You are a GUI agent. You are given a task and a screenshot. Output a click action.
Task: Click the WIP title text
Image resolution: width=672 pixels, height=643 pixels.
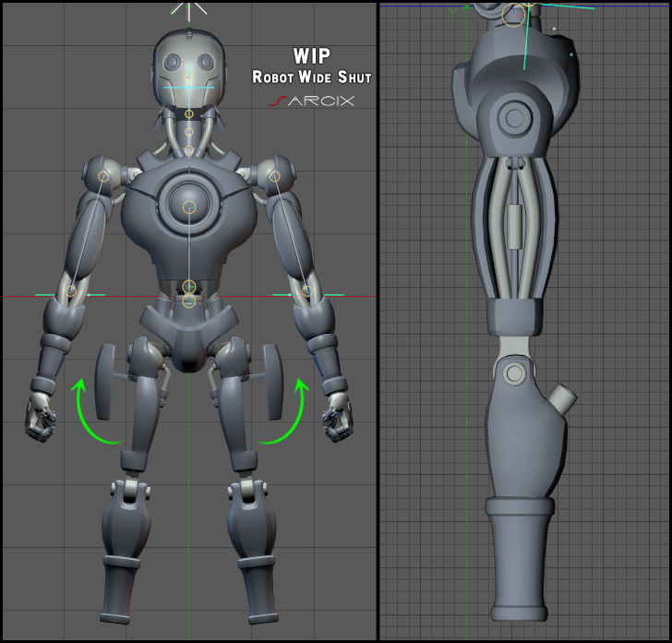click(312, 55)
